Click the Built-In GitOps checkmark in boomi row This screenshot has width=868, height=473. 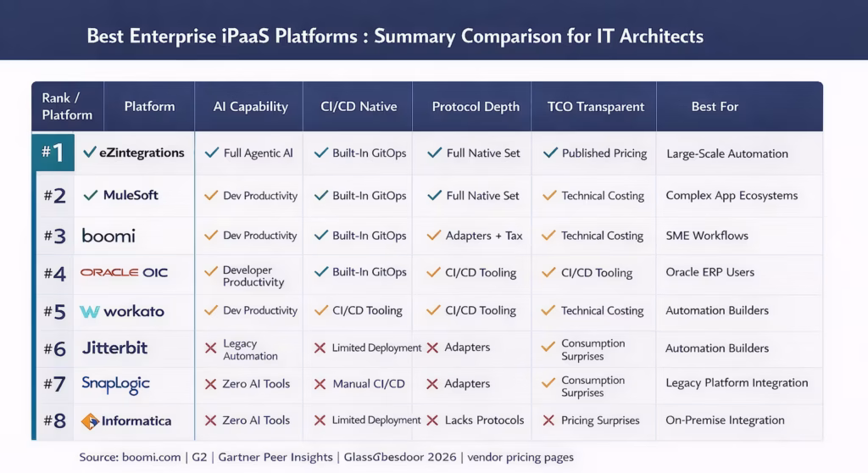(x=321, y=236)
